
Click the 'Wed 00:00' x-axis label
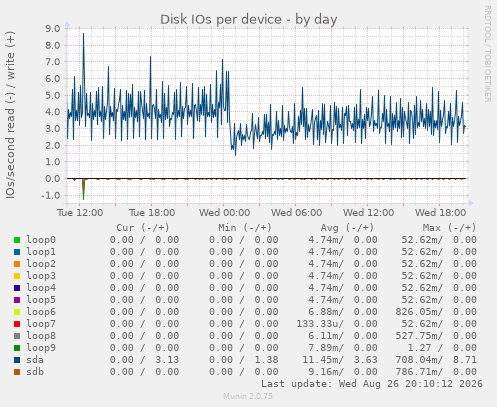coord(224,213)
